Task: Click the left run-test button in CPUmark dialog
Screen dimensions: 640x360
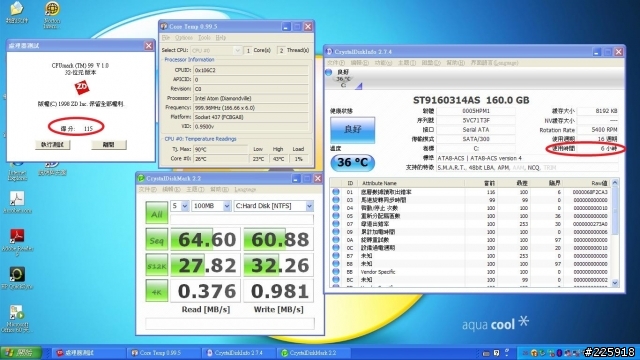Action: click(53, 144)
